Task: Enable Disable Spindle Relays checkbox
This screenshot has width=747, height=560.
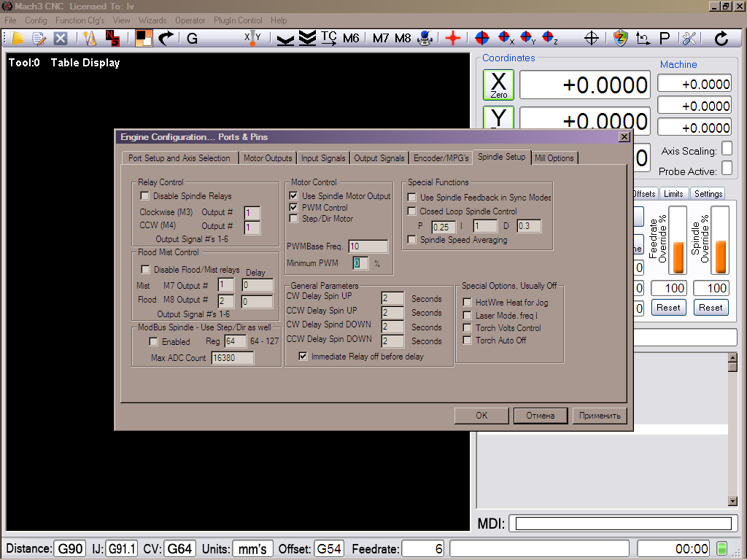Action: [145, 195]
